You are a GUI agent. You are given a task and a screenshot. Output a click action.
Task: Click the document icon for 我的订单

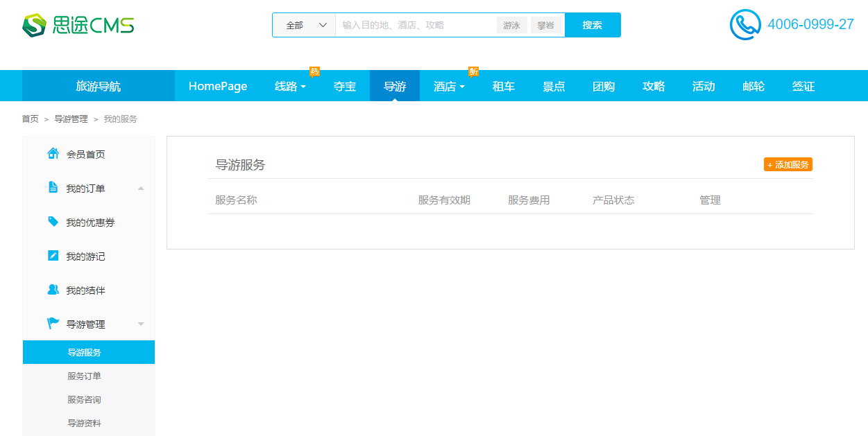tap(53, 188)
